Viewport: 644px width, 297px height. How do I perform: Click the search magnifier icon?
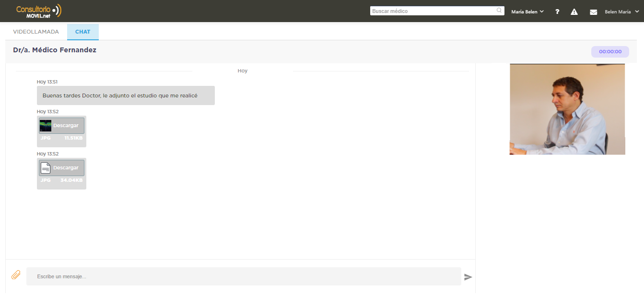(x=499, y=10)
